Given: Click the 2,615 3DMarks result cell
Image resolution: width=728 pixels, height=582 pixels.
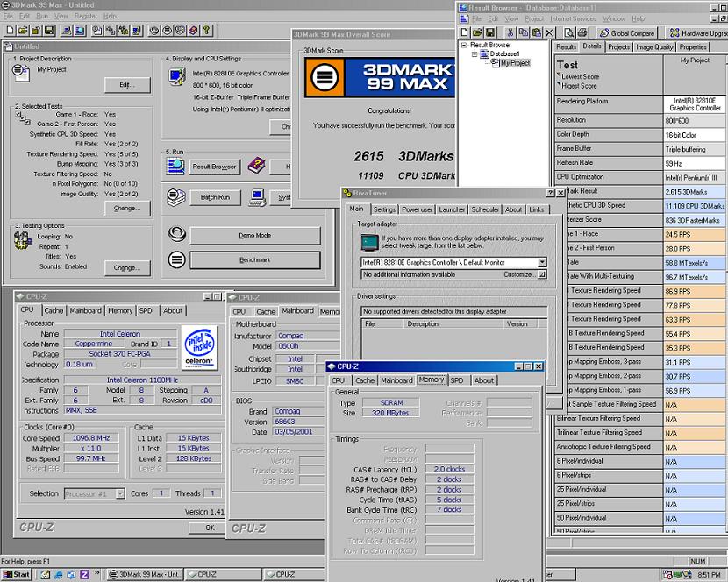Looking at the screenshot, I should (695, 192).
